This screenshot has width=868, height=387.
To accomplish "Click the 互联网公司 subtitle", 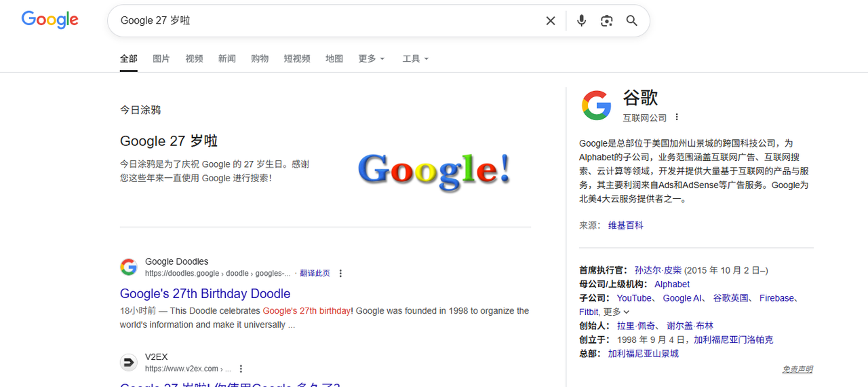I will point(645,118).
